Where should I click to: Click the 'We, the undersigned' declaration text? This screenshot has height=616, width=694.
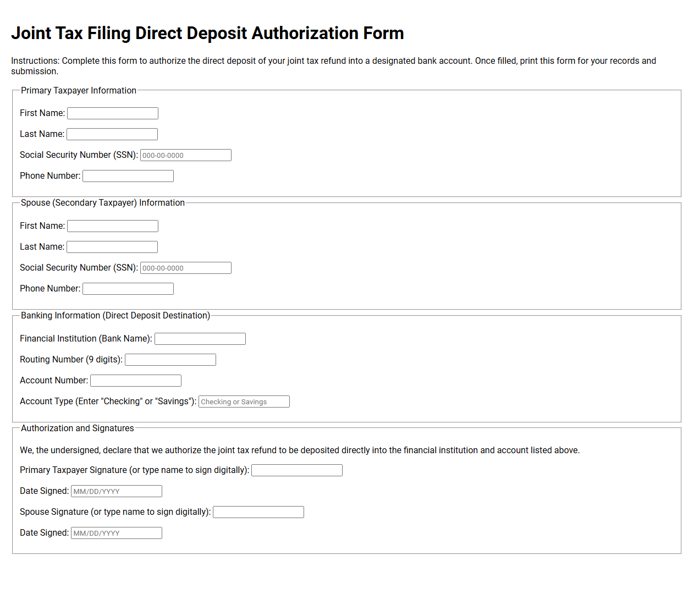pyautogui.click(x=300, y=450)
